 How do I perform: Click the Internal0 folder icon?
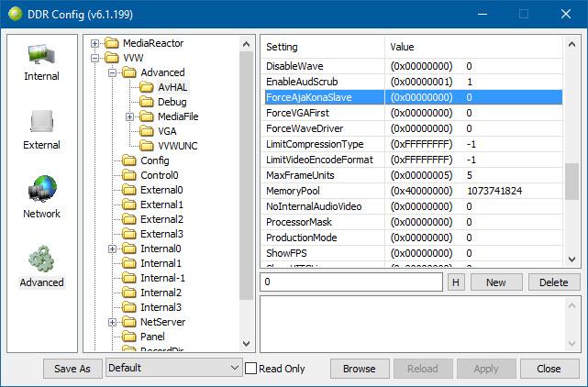(x=129, y=249)
